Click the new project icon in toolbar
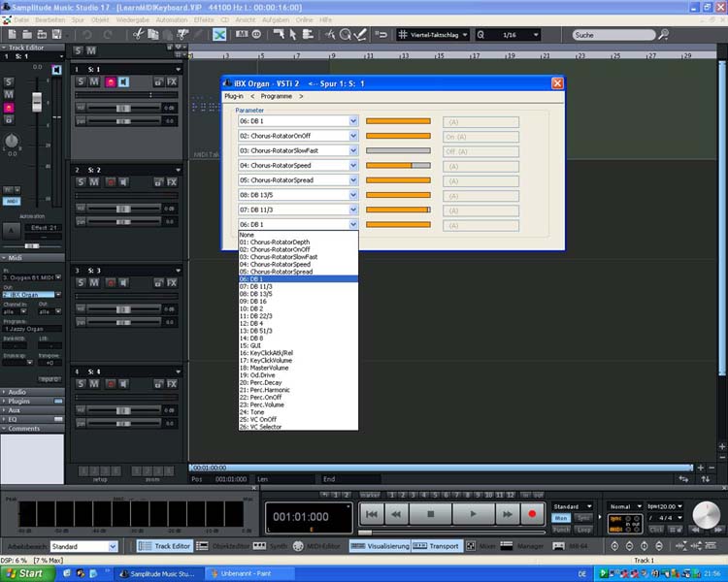 click(13, 34)
